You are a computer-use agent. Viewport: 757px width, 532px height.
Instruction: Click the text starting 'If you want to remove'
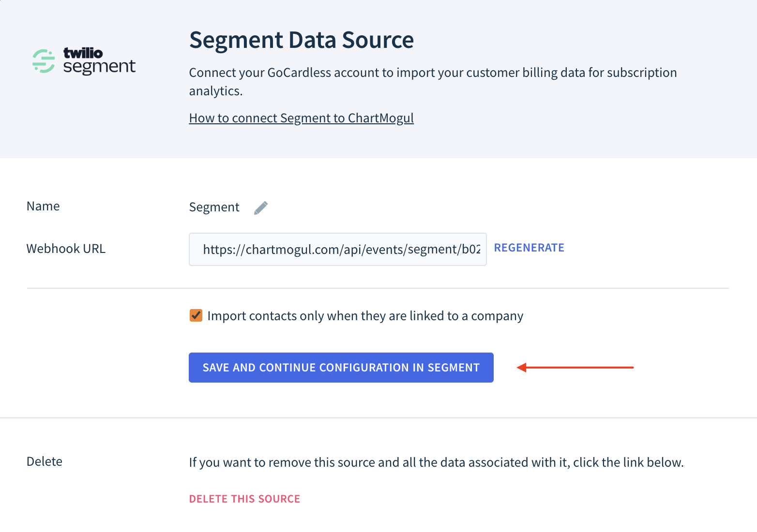436,462
